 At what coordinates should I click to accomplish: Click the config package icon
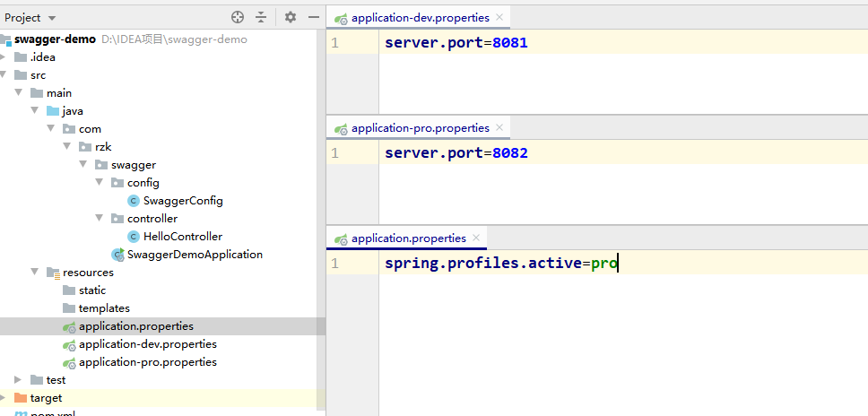(x=117, y=182)
